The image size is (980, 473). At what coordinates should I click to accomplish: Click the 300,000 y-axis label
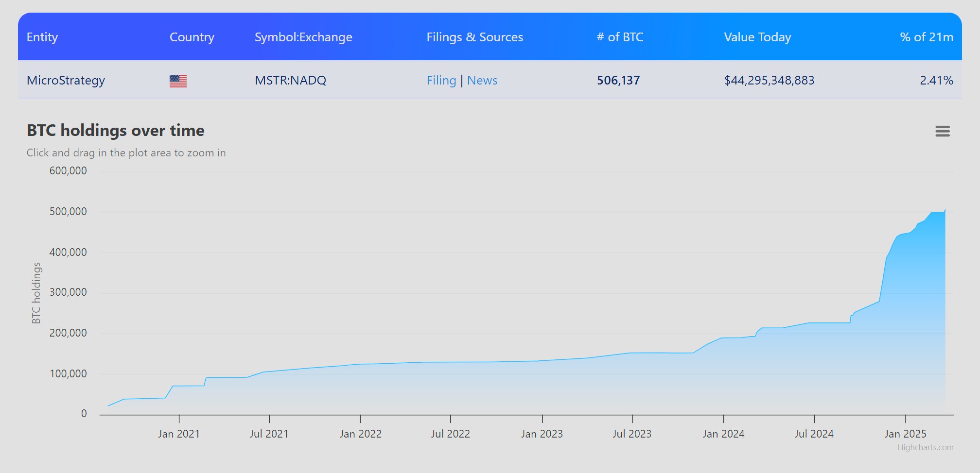point(68,292)
